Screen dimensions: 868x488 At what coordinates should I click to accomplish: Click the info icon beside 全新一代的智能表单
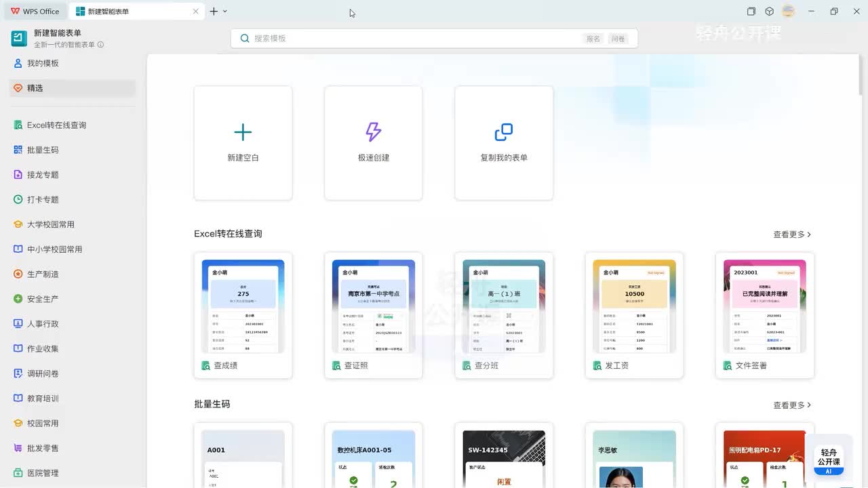100,45
